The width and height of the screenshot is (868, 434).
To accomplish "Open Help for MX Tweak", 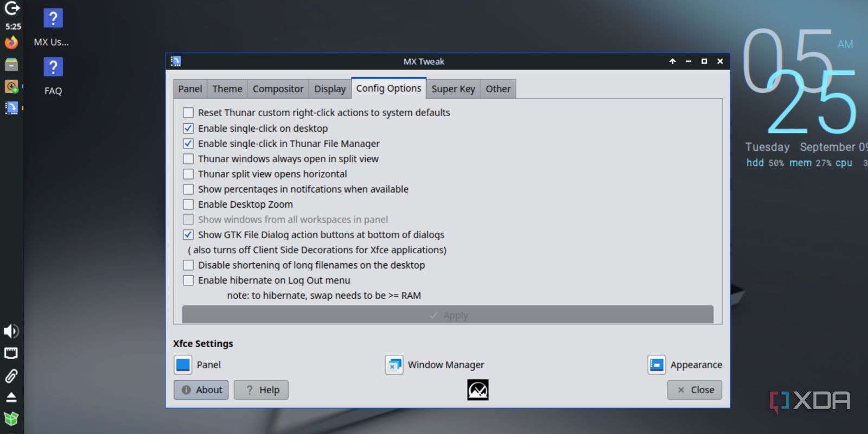I will tap(261, 390).
